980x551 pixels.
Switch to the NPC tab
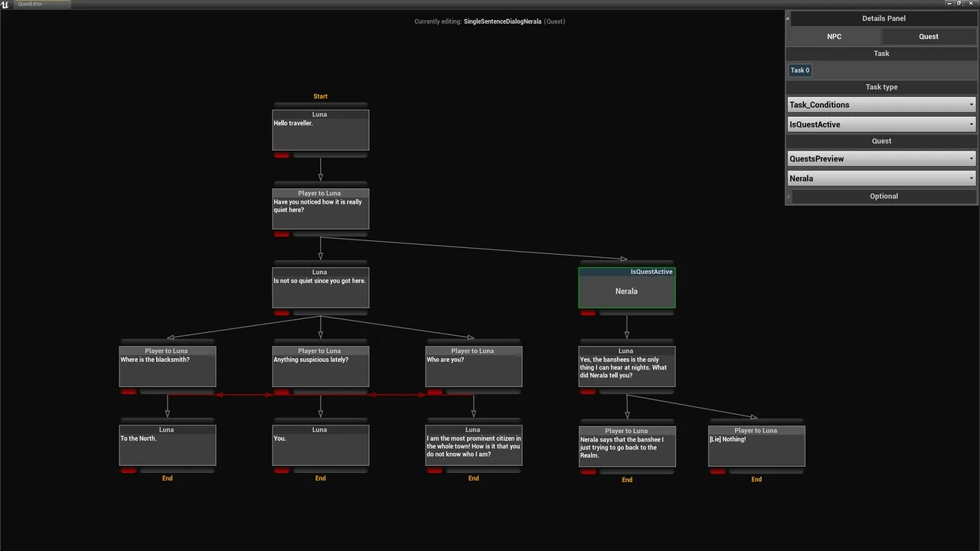click(x=834, y=37)
